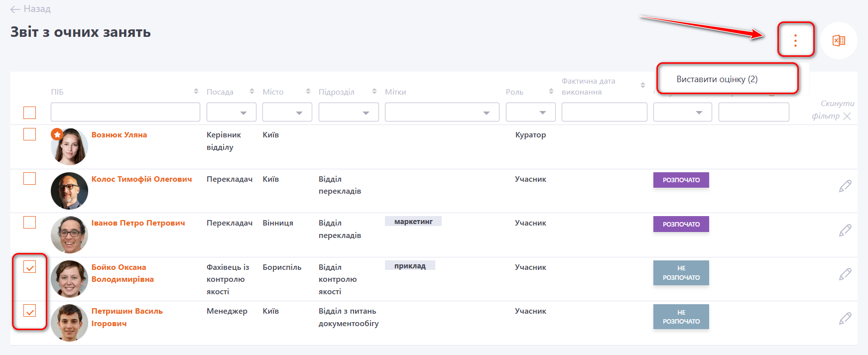Choose Виставити оцінку (2) menu item
Viewport: 868px width, 355px height.
[717, 79]
